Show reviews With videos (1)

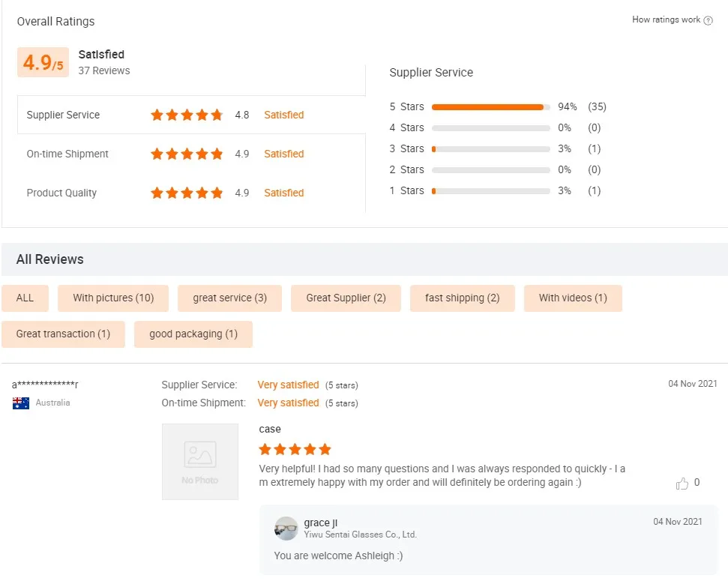point(573,298)
